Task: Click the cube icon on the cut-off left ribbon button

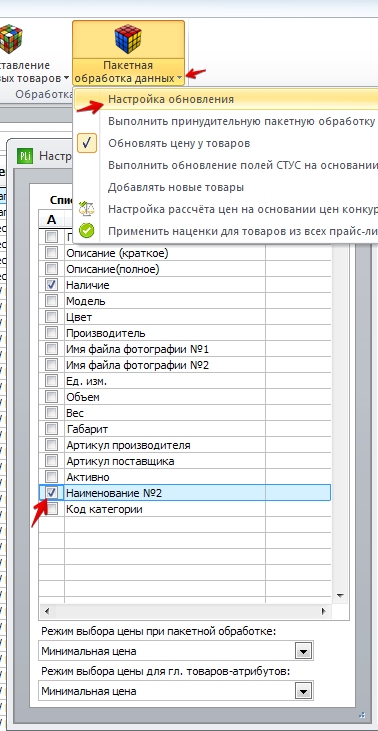Action: 10,39
